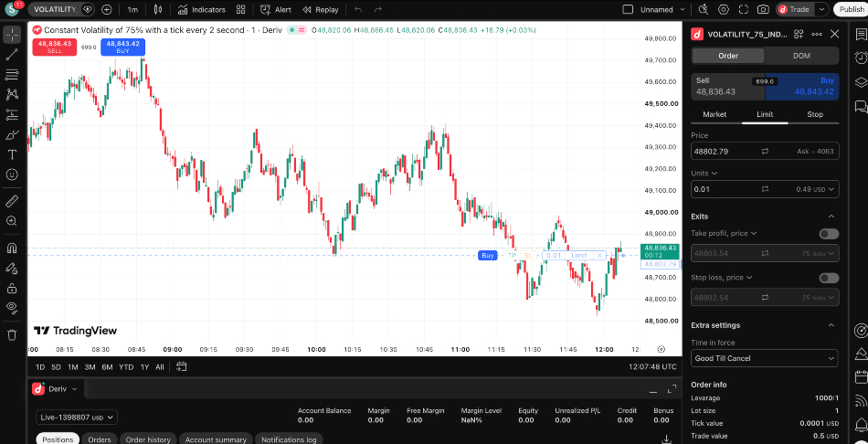Select the Limit order type tab
This screenshot has height=444, width=868.
[765, 114]
